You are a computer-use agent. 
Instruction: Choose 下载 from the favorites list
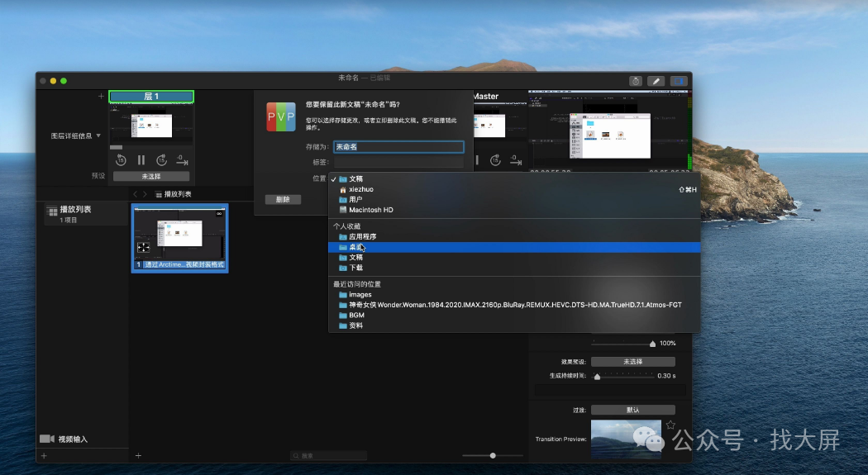point(355,268)
